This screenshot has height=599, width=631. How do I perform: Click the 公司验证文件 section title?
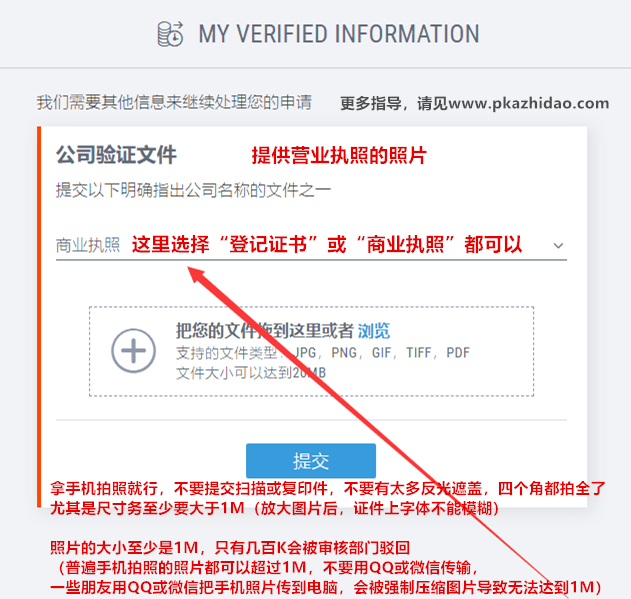[116, 155]
